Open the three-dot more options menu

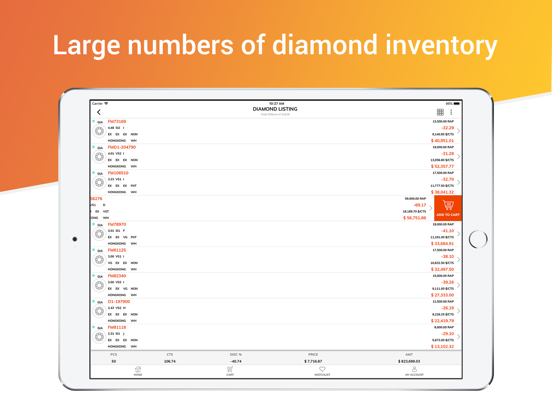[x=451, y=112]
